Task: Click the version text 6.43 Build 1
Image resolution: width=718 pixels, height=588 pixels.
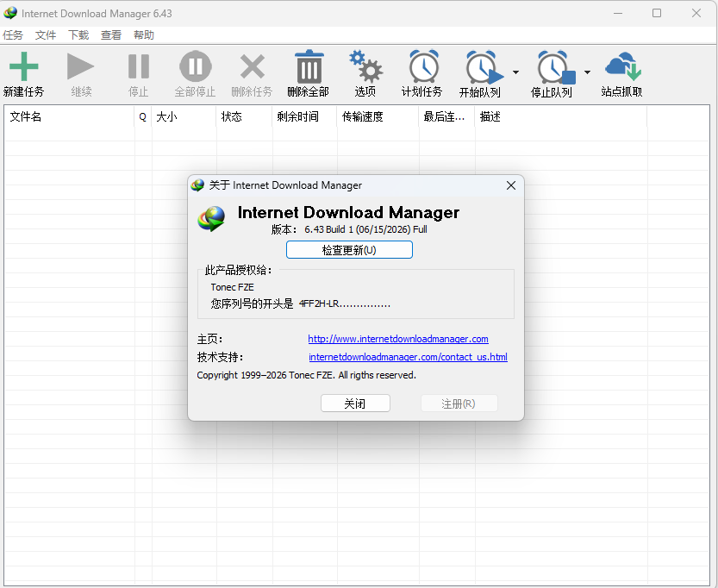Action: pyautogui.click(x=328, y=229)
